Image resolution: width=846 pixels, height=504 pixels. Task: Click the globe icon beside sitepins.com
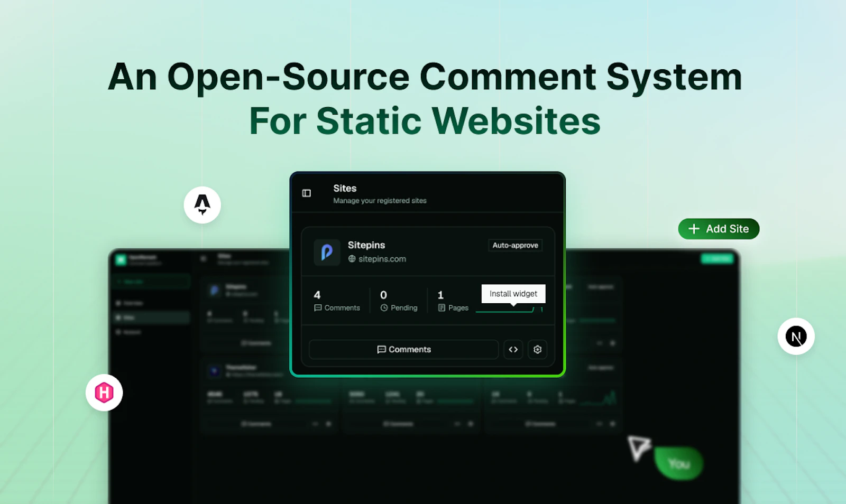(352, 259)
